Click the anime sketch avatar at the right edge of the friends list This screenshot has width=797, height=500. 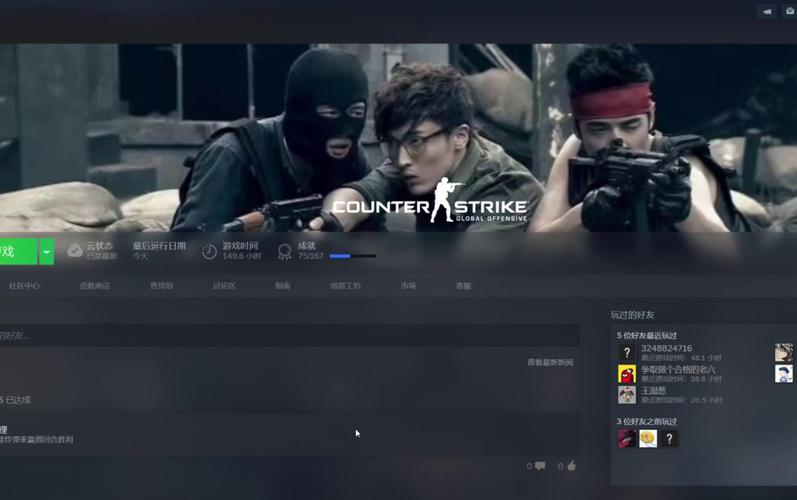(784, 353)
